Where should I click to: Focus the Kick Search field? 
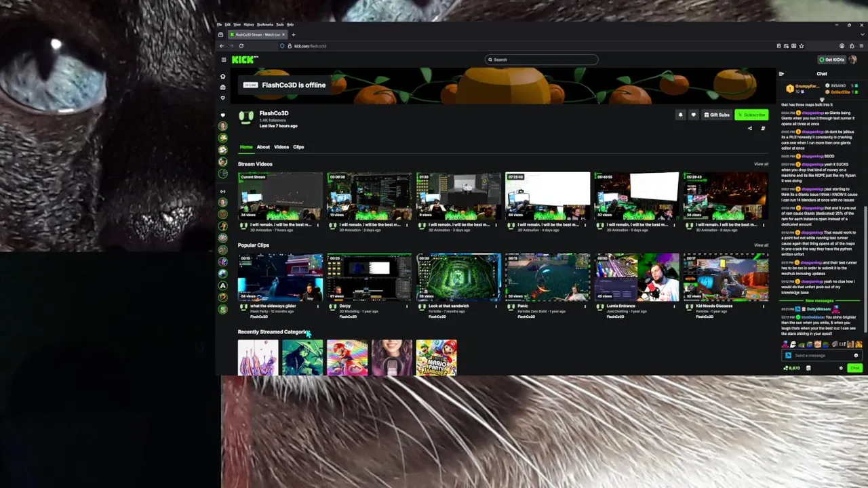(542, 60)
